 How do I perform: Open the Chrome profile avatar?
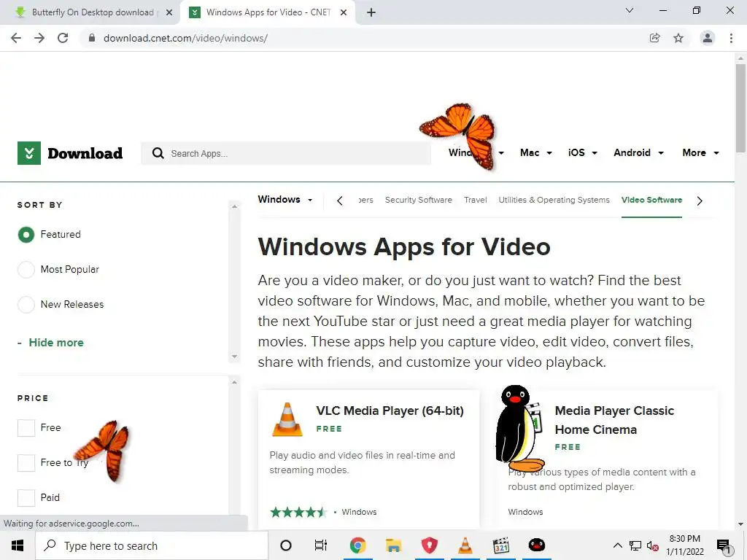[708, 38]
